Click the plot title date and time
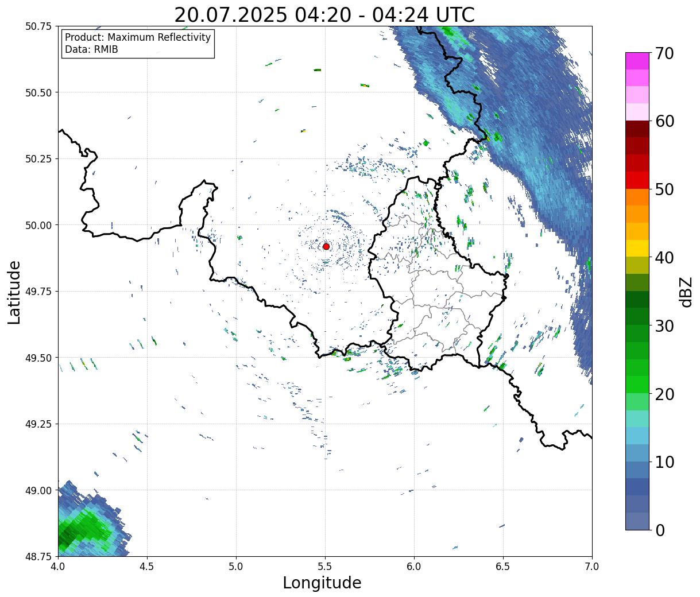The height and width of the screenshot is (597, 700). pyautogui.click(x=324, y=15)
